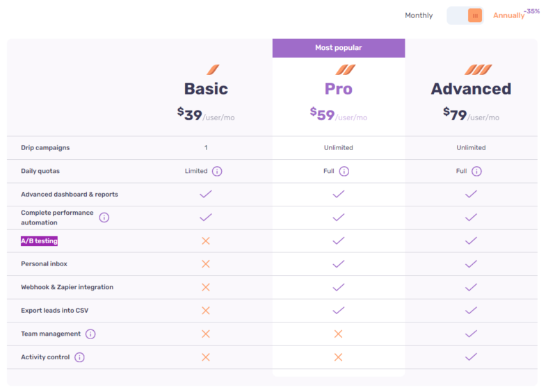Click the Pro plan title

point(339,89)
